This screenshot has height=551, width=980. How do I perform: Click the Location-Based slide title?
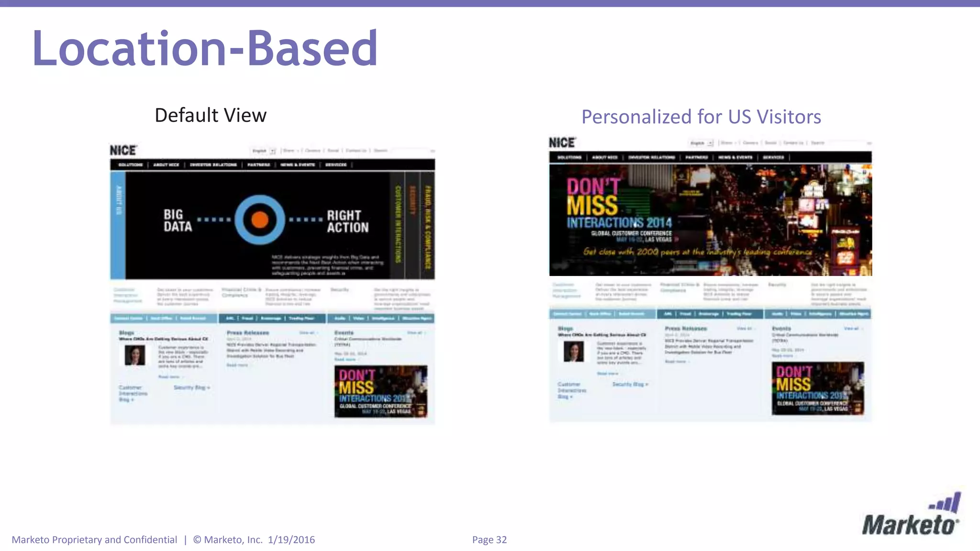[205, 48]
